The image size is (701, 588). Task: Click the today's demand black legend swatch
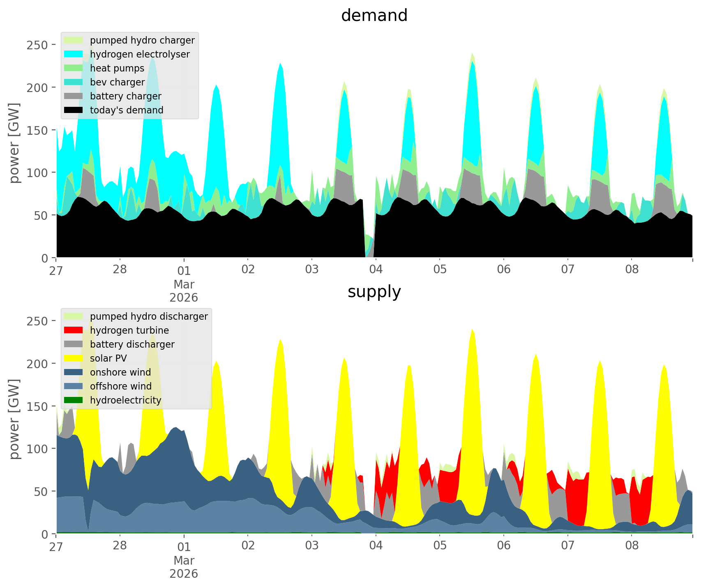pyautogui.click(x=74, y=110)
